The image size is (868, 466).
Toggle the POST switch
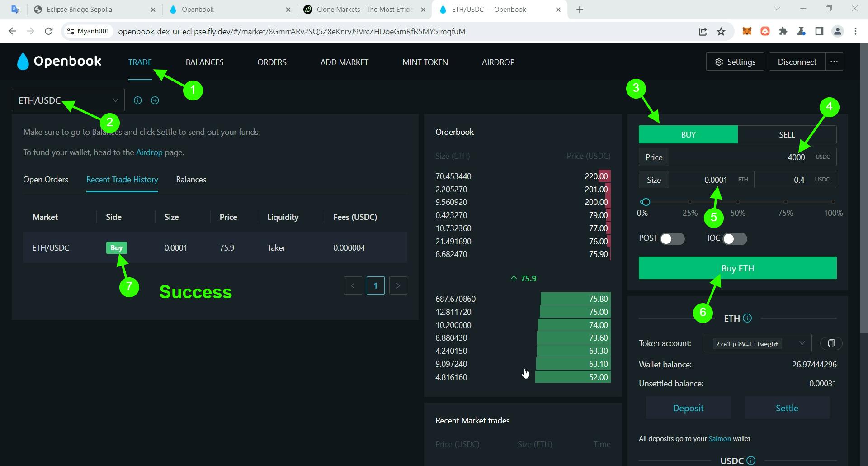pos(672,239)
